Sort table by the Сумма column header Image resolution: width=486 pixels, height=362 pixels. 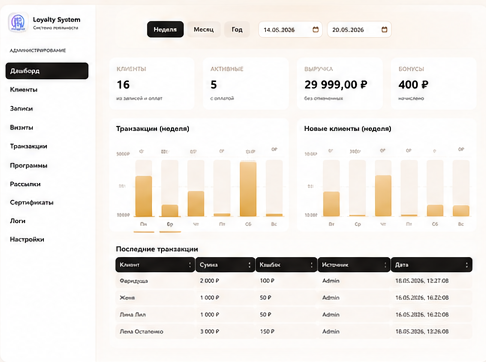[x=225, y=265]
